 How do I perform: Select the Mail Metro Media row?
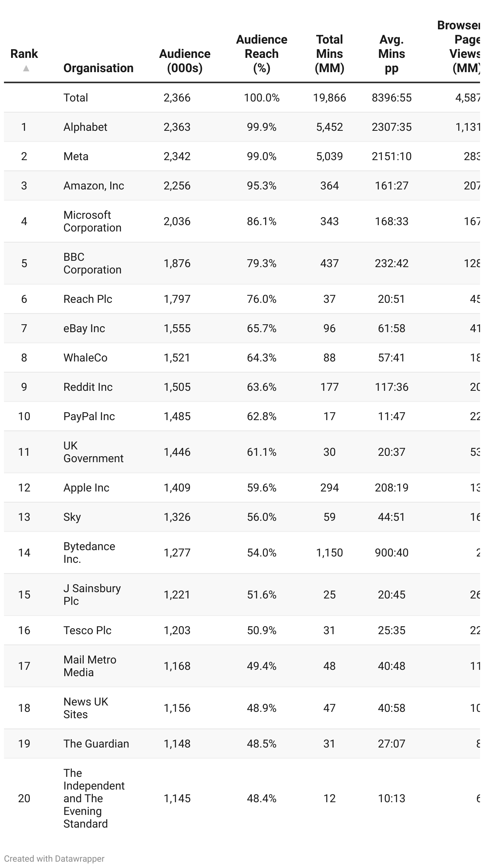(x=242, y=666)
